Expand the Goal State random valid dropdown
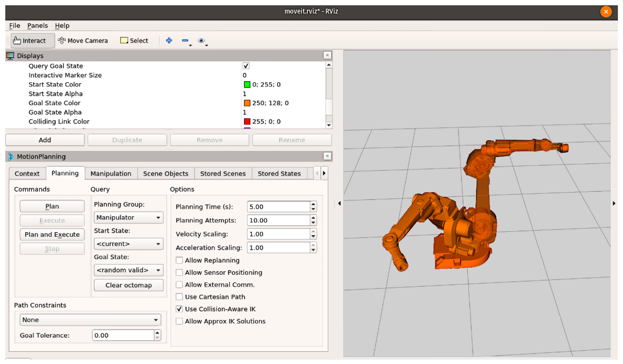Image resolution: width=623 pixels, height=364 pixels. [x=129, y=270]
